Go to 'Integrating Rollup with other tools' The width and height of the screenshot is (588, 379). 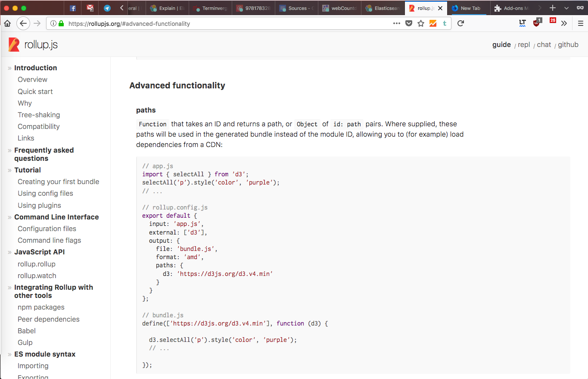pyautogui.click(x=53, y=291)
